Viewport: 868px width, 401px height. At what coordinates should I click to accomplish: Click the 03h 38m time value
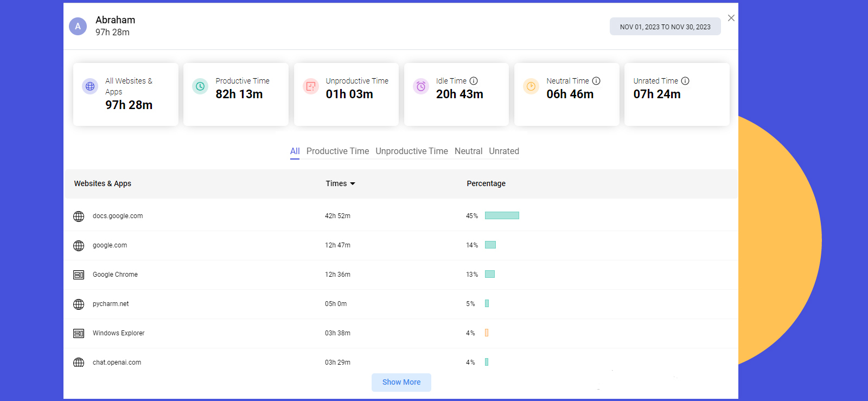click(x=337, y=333)
